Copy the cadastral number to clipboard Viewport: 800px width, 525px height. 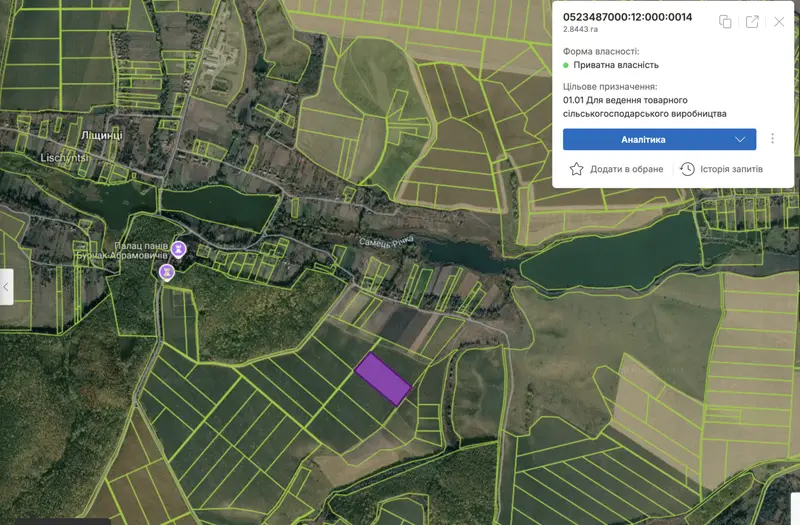pos(725,21)
